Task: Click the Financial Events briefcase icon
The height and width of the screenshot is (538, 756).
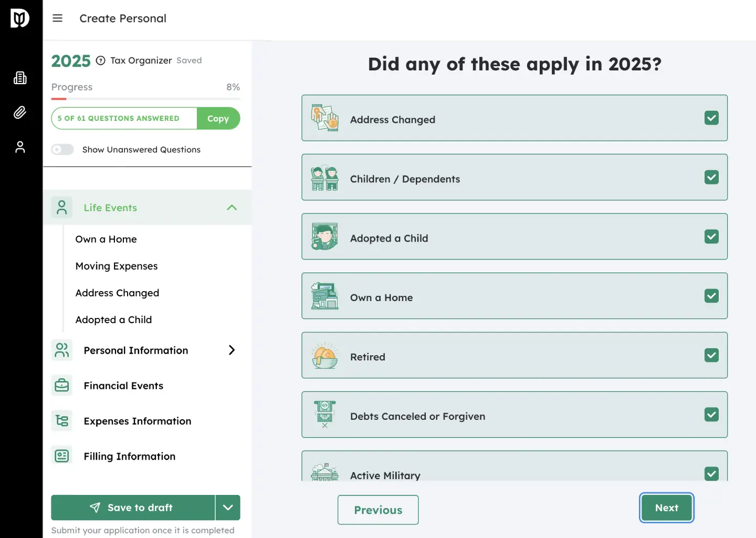Action: coord(62,386)
